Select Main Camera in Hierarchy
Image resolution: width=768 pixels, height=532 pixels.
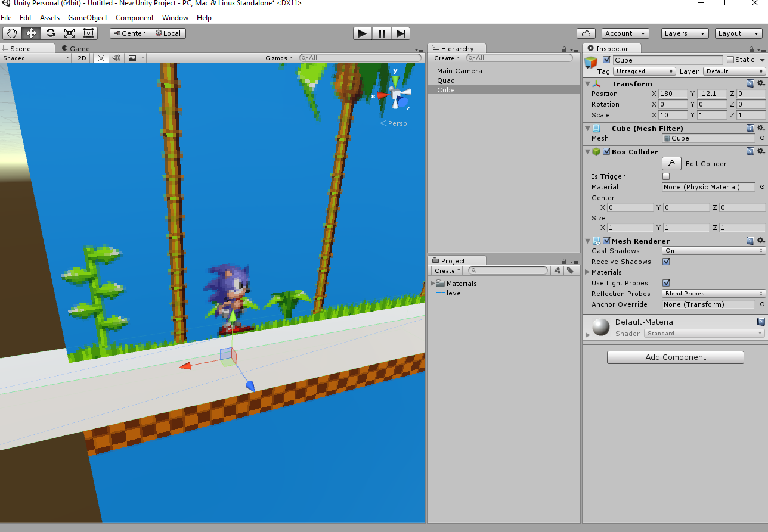460,71
